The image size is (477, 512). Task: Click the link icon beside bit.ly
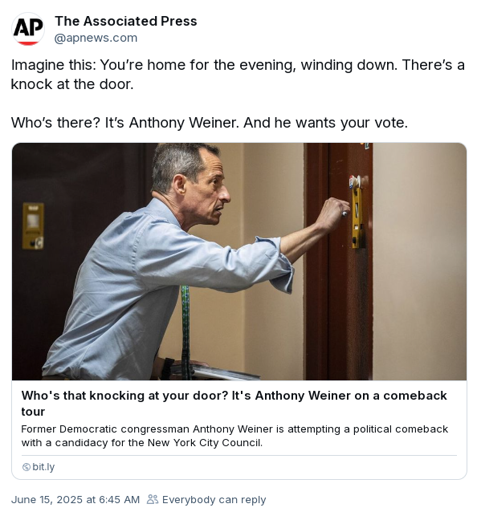point(26,467)
